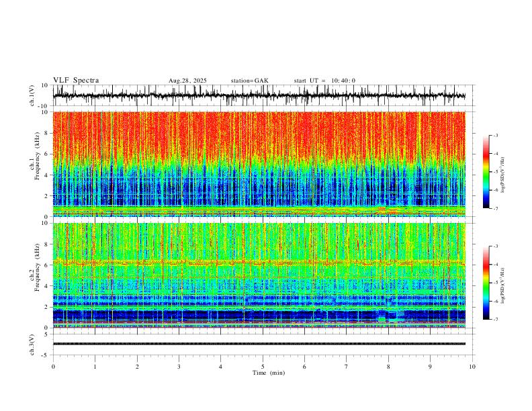Click the '6' tick on the Time axis
Viewport: 532px width, 411px height.
click(304, 367)
